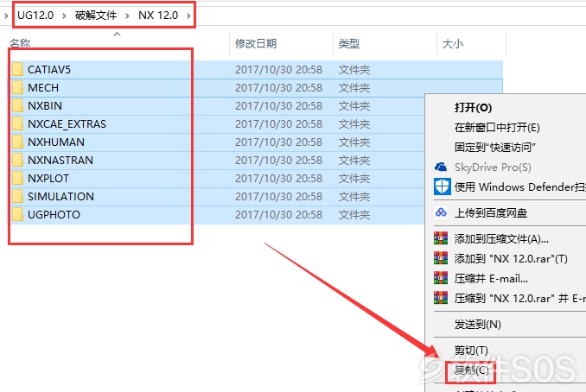
Task: Click the date cell of NXHUMAN row
Action: (278, 142)
